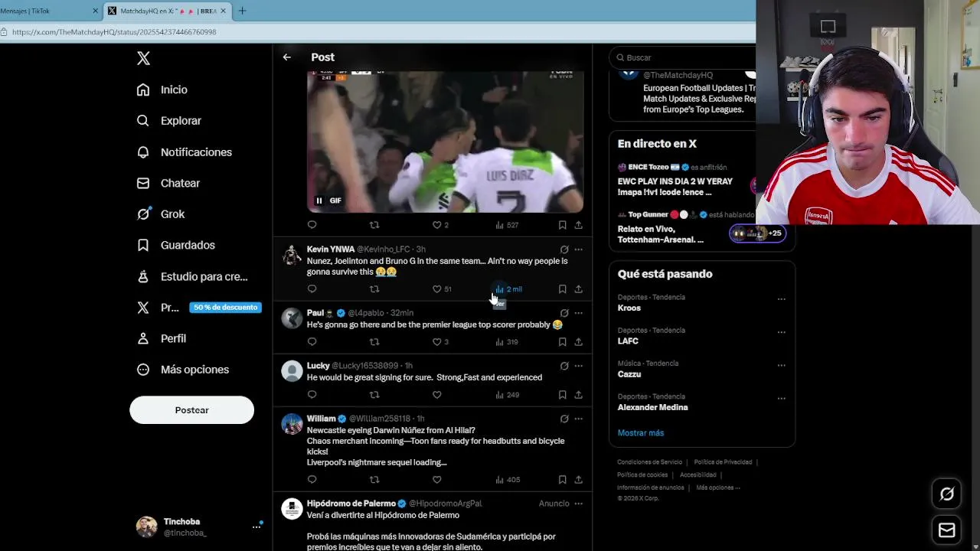Click Mostrar más under trends
The height and width of the screenshot is (551, 980).
click(x=641, y=433)
